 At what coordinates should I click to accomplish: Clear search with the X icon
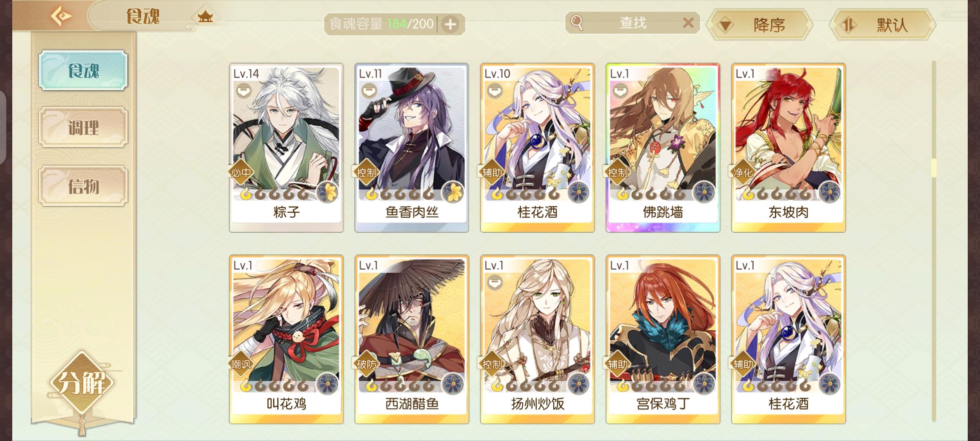(688, 22)
